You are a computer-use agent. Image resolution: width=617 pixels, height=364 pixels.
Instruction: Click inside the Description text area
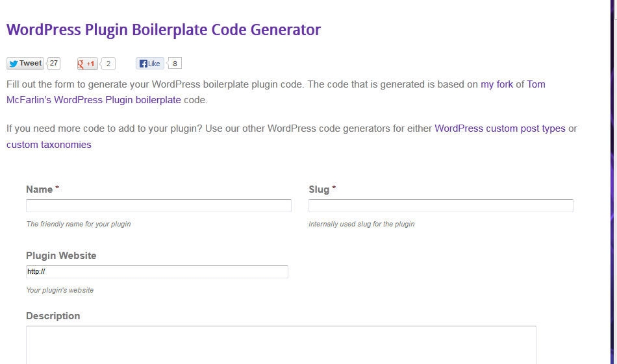281,345
